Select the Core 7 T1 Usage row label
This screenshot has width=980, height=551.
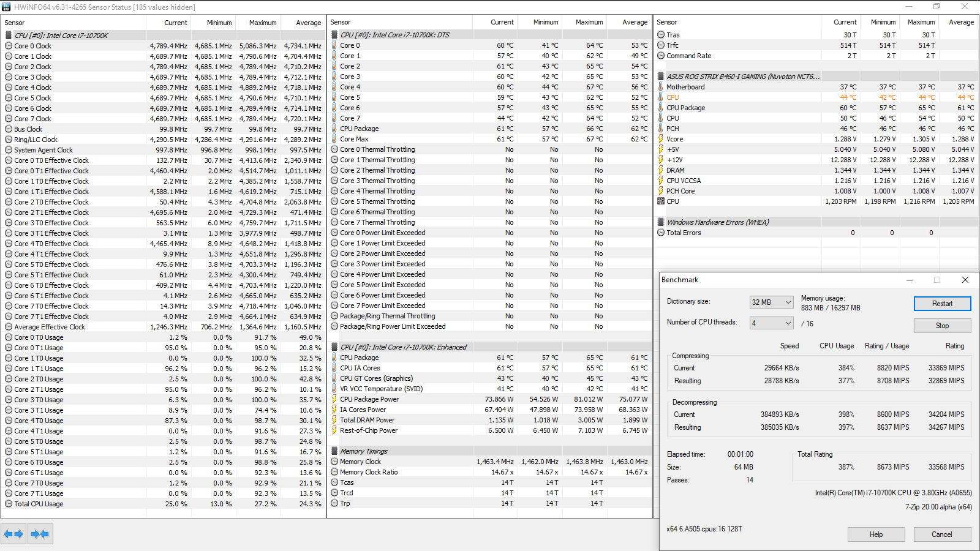point(39,493)
